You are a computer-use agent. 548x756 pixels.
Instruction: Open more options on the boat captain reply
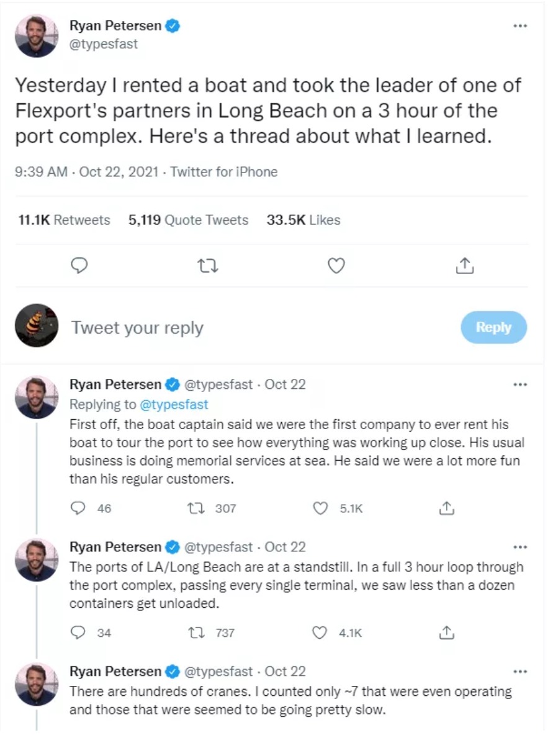pos(520,385)
